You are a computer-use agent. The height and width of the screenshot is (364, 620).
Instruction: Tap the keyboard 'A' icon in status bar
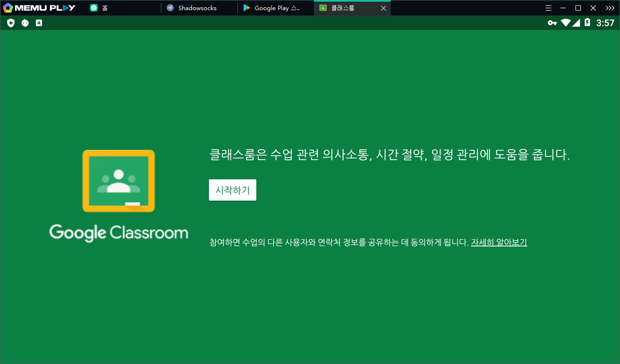pos(39,23)
